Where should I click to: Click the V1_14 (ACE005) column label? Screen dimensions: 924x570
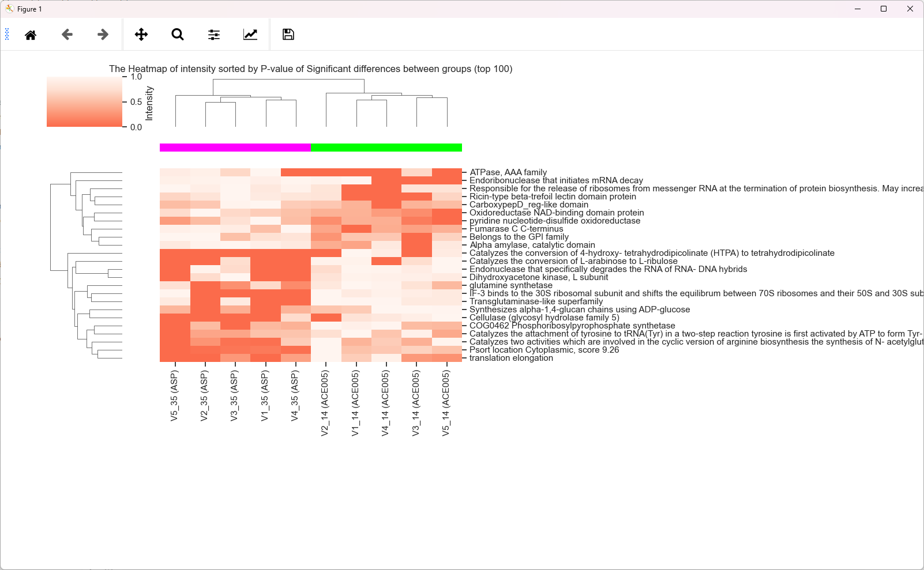(x=356, y=403)
